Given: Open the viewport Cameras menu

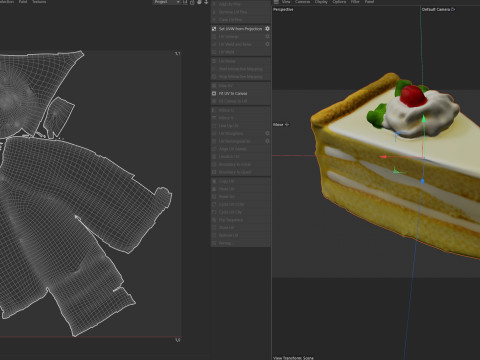Looking at the screenshot, I should (x=302, y=2).
